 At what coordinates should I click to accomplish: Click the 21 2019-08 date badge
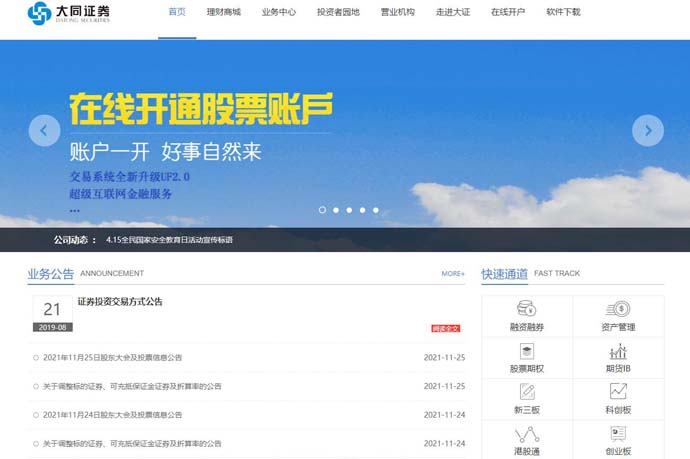click(52, 314)
